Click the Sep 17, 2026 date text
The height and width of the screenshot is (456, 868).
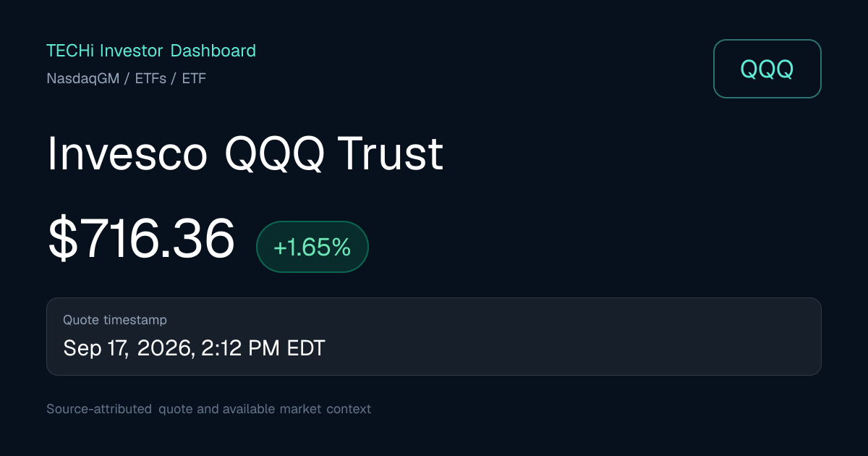click(x=127, y=348)
